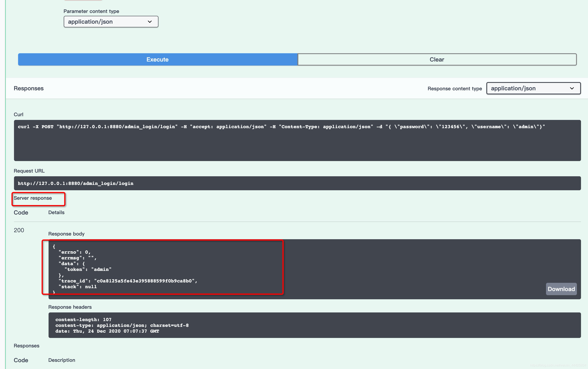Click the "stack": null line
Image resolution: width=588 pixels, height=369 pixels.
[x=78, y=287]
